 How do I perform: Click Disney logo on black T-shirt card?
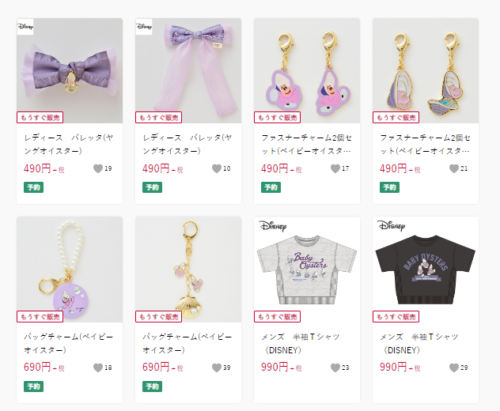pyautogui.click(x=391, y=226)
